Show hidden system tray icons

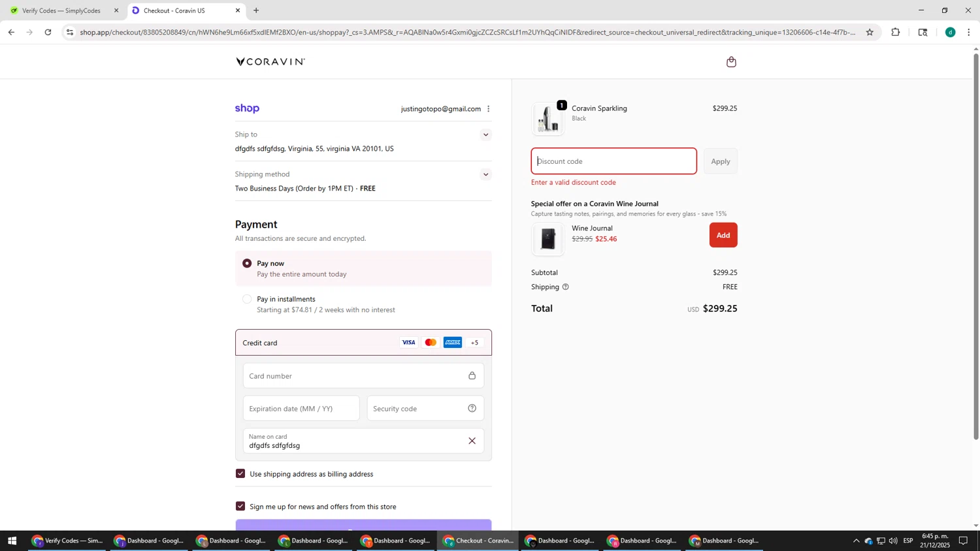pyautogui.click(x=856, y=541)
